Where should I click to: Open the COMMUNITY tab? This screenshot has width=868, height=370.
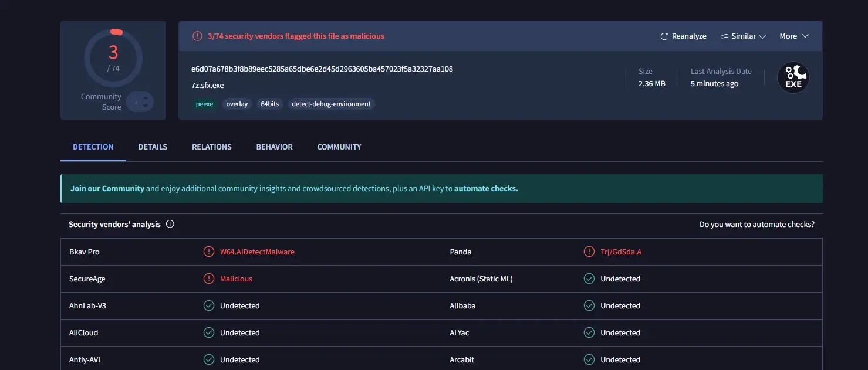339,147
